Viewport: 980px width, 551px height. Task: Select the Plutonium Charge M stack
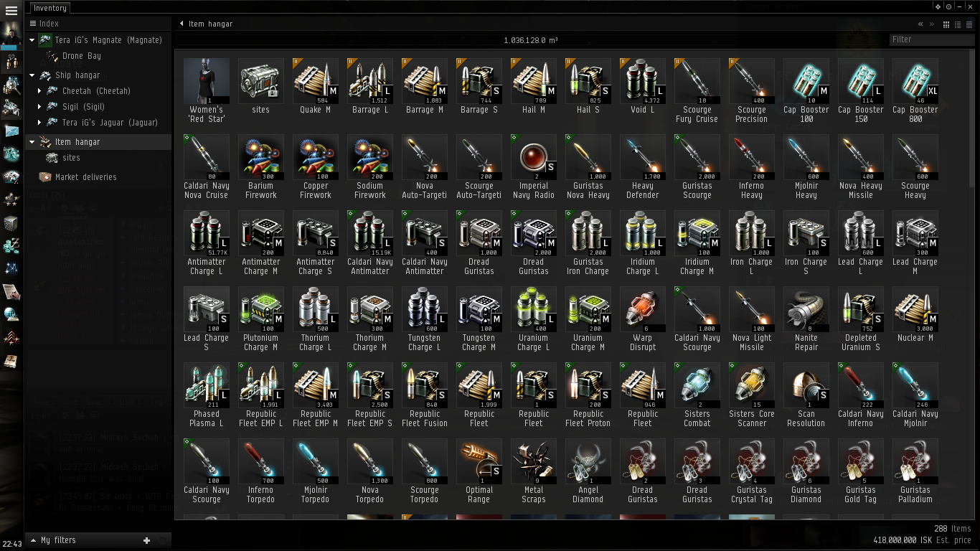point(261,319)
